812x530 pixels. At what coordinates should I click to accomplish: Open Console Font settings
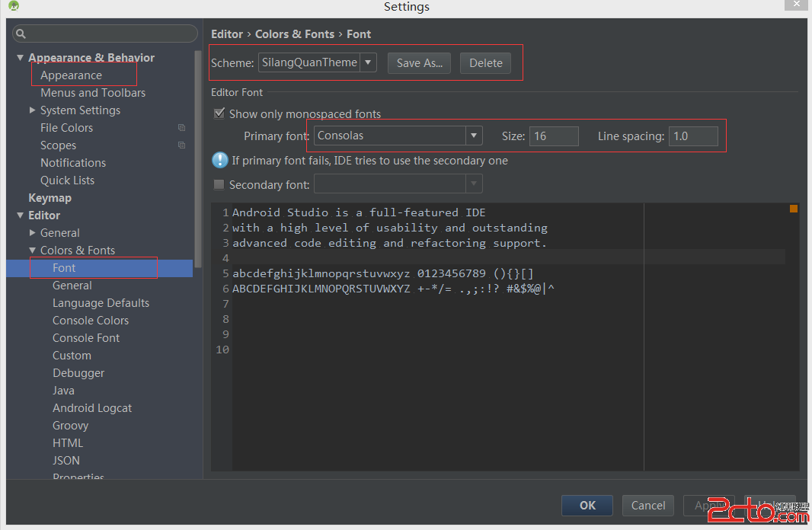(86, 338)
